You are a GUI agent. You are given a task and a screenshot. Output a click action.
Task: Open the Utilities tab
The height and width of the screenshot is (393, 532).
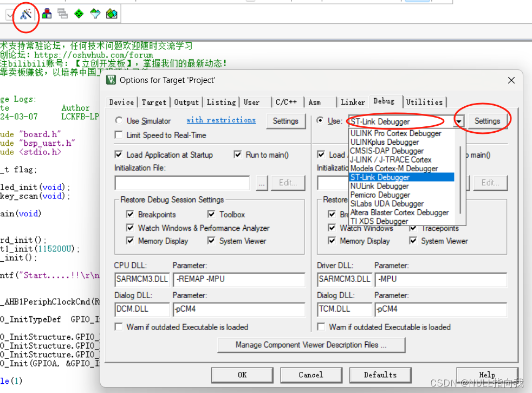[x=424, y=102]
